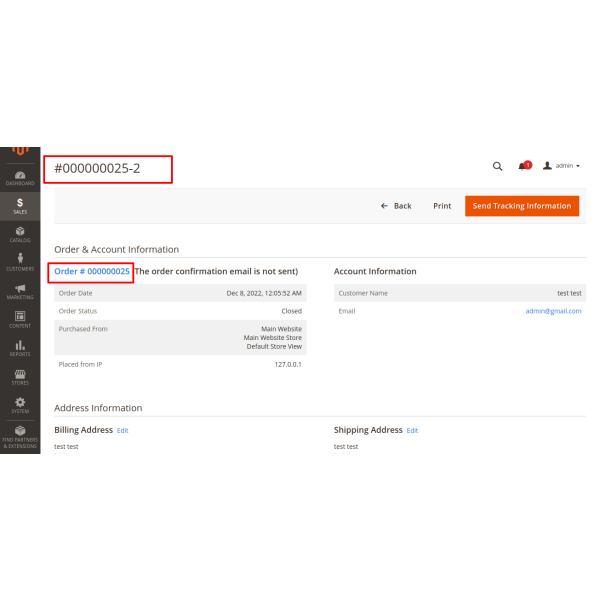This screenshot has height=600, width=600.
Task: Open the Sales menu in sidebar
Action: pos(20,206)
